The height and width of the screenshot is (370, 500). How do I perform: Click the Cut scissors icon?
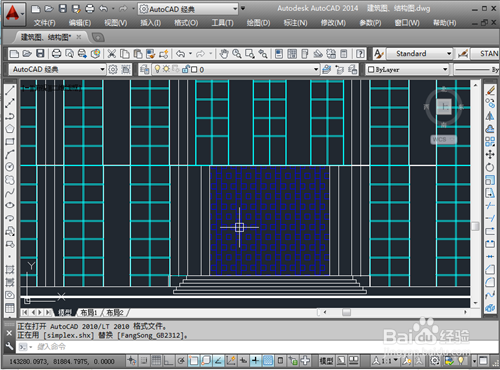pos(112,54)
